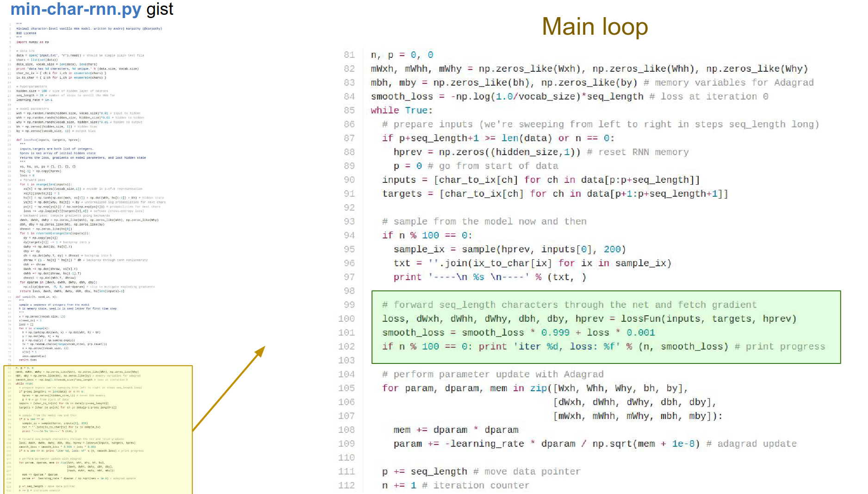Viewport: 868px width, 494px height.
Task: Click the golden arrow pointing to main loop
Action: click(229, 388)
